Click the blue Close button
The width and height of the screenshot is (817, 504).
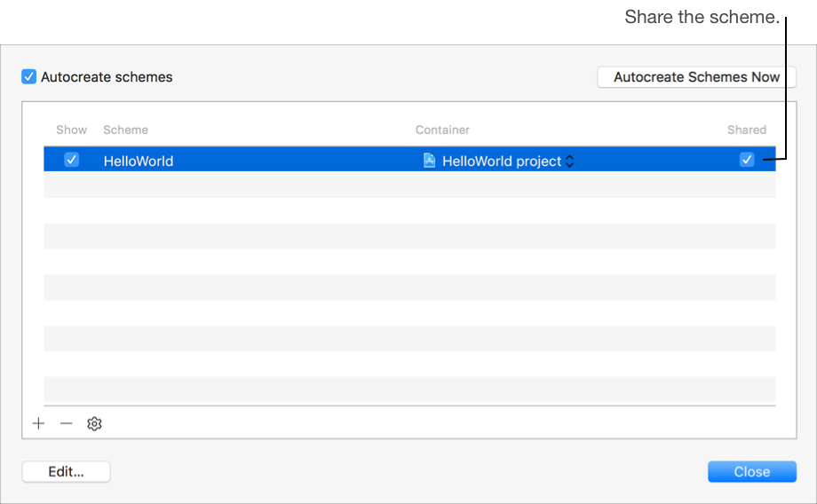click(751, 472)
